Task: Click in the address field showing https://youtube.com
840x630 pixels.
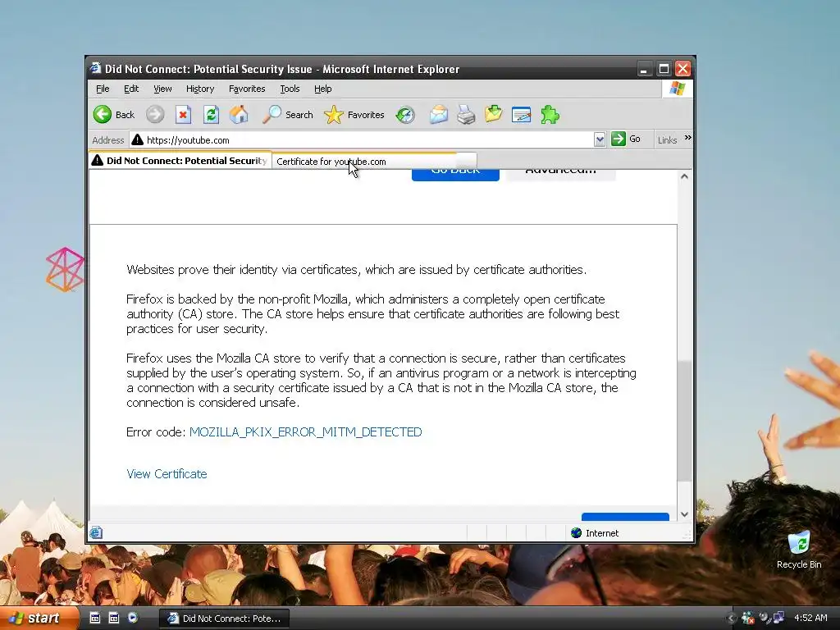Action: point(368,139)
